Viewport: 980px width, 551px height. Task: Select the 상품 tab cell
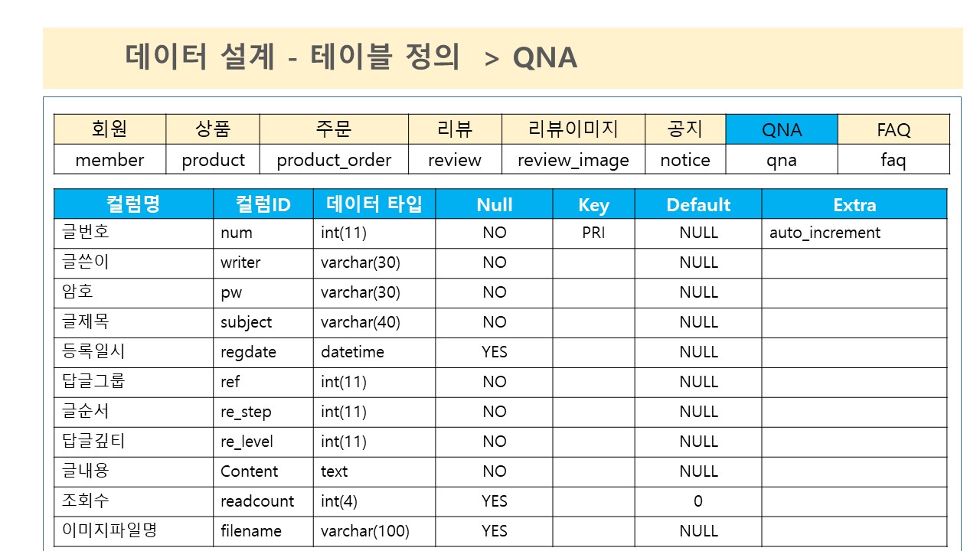213,129
